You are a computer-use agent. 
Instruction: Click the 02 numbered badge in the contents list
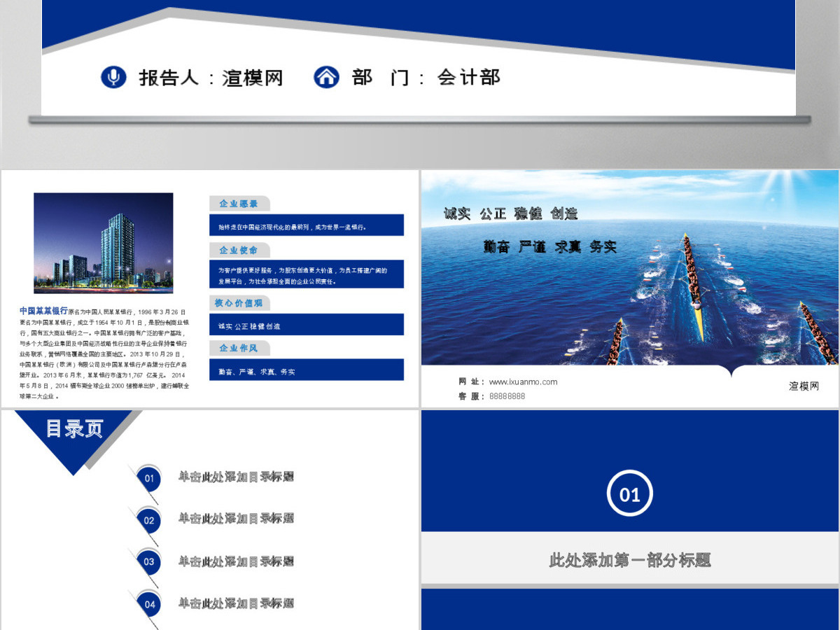[x=149, y=520]
